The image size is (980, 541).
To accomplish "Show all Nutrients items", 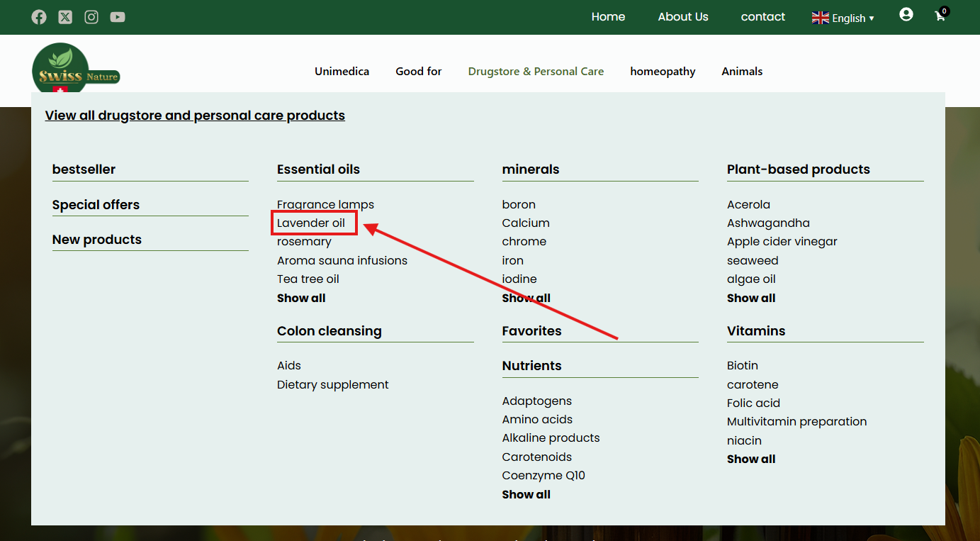I will (526, 495).
